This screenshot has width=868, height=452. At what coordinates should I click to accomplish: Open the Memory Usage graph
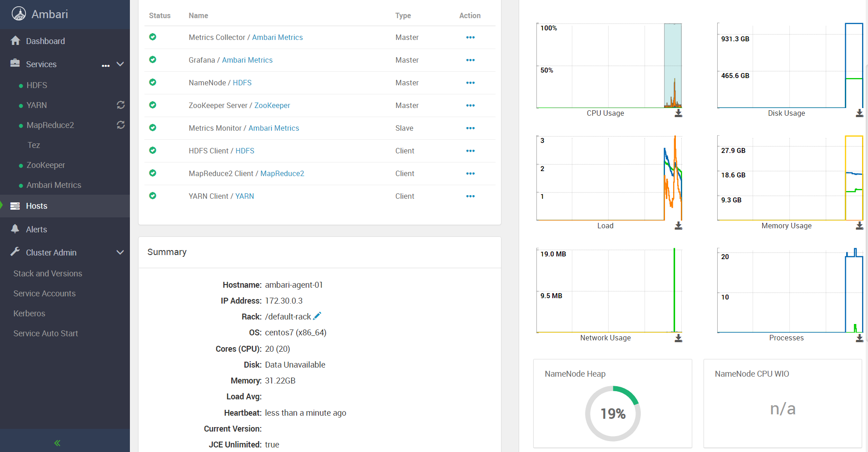[x=790, y=178]
